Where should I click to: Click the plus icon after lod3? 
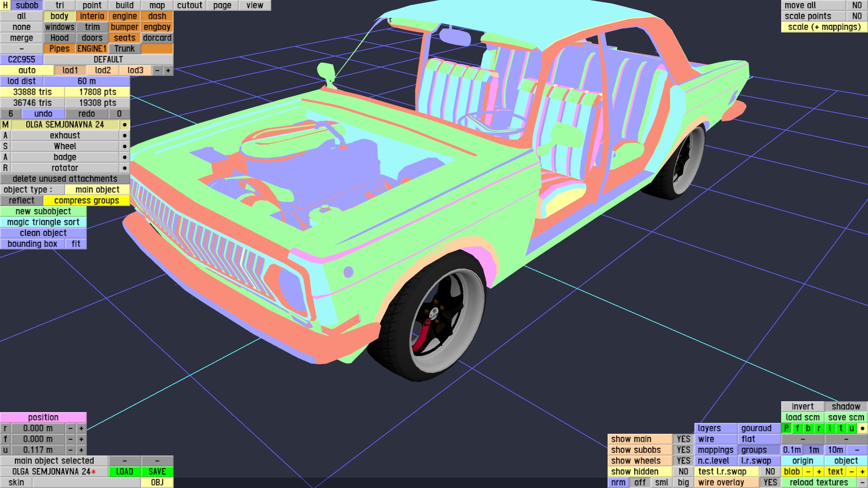(168, 70)
